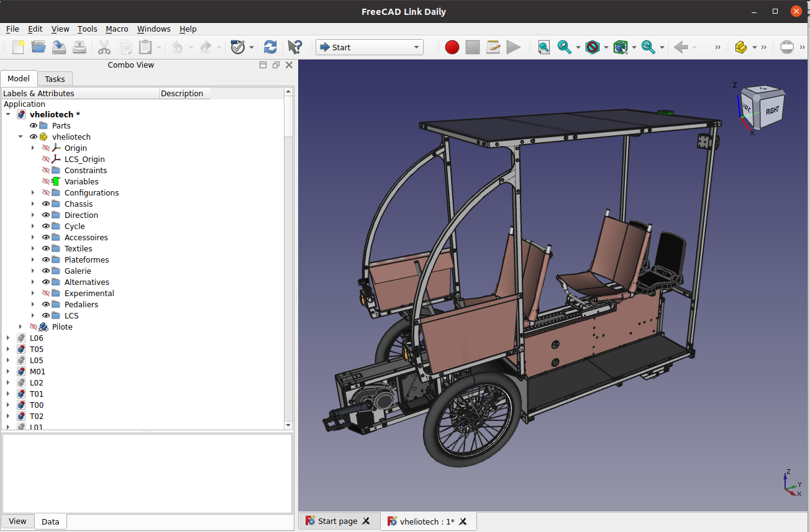Click the RIGHT face of navigation cube

772,111
